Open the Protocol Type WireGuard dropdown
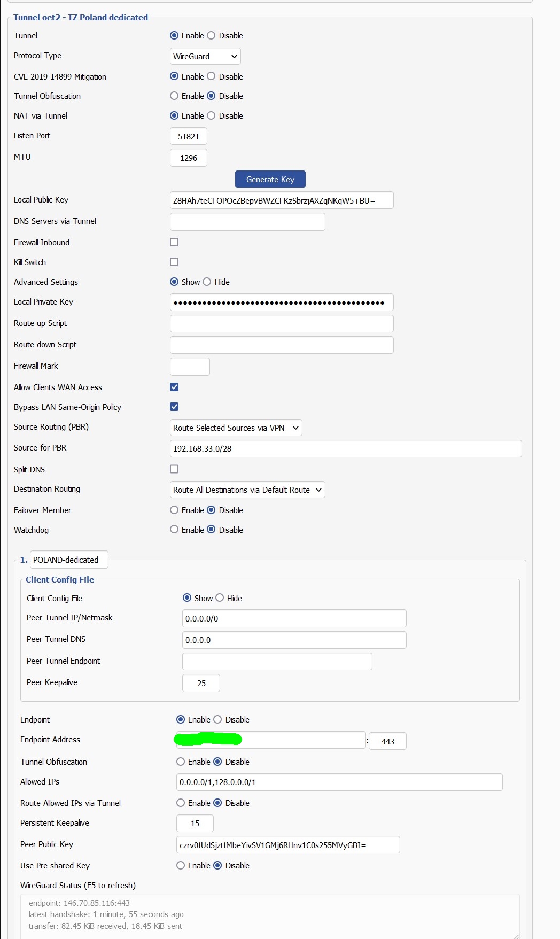The height and width of the screenshot is (939, 560). coord(205,56)
